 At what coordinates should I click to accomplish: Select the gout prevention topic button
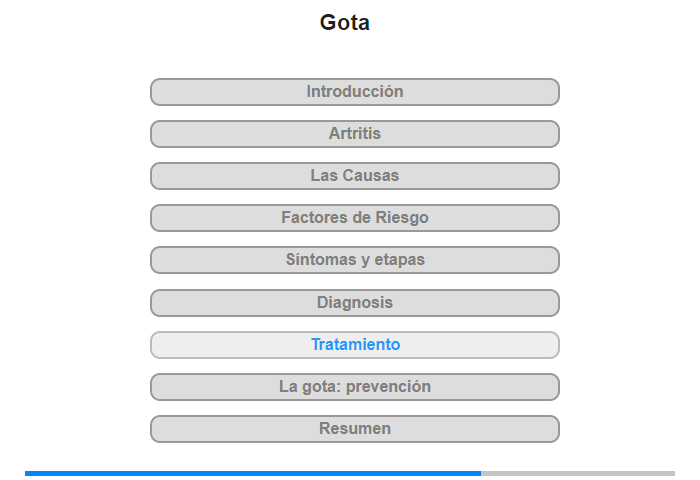pos(354,387)
